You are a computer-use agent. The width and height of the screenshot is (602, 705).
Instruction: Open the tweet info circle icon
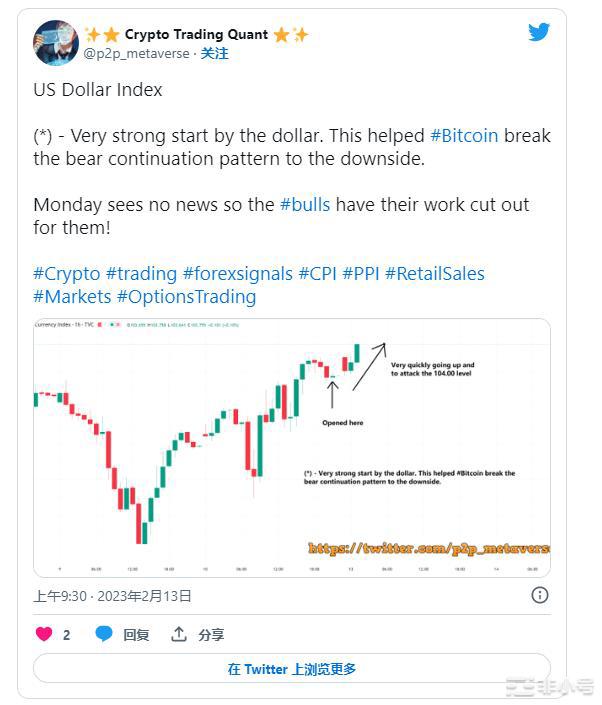point(539,595)
